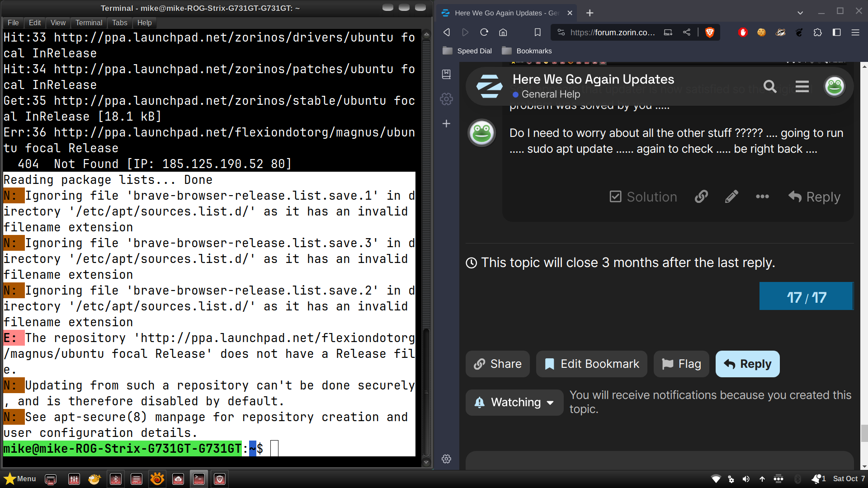The width and height of the screenshot is (868, 488).
Task: Open the browser home page
Action: [x=503, y=32]
